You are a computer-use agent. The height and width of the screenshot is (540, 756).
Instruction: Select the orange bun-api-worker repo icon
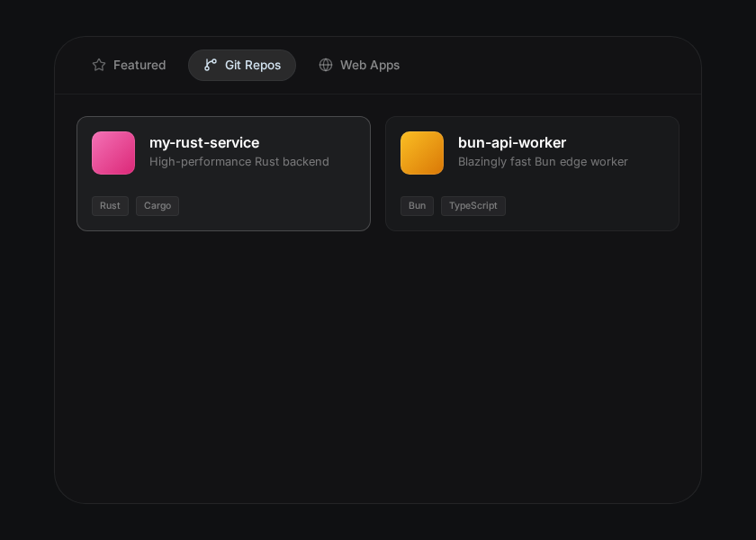tap(421, 153)
